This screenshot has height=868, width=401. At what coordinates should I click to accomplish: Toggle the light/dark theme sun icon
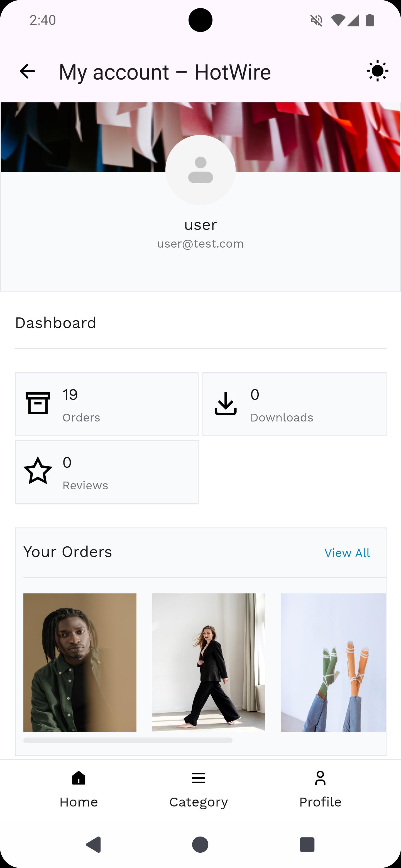pyautogui.click(x=377, y=71)
